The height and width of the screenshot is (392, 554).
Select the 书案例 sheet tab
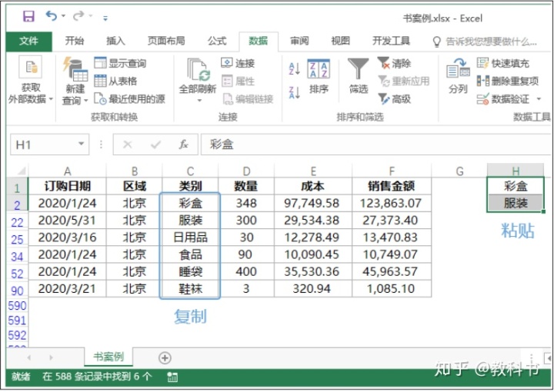click(108, 357)
